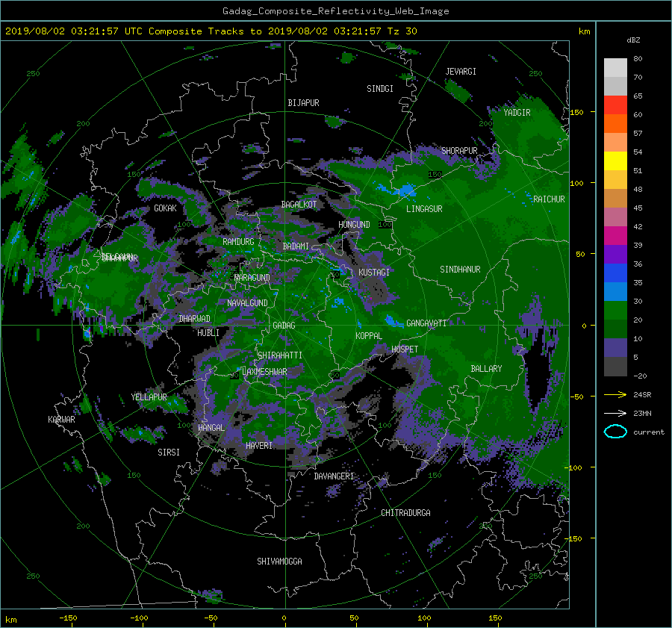Click the SIRSI city label

click(169, 453)
